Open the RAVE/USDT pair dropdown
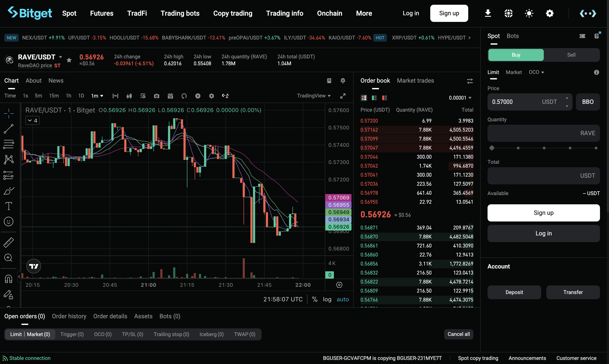Viewport: 609px width, 364px height. pyautogui.click(x=60, y=57)
